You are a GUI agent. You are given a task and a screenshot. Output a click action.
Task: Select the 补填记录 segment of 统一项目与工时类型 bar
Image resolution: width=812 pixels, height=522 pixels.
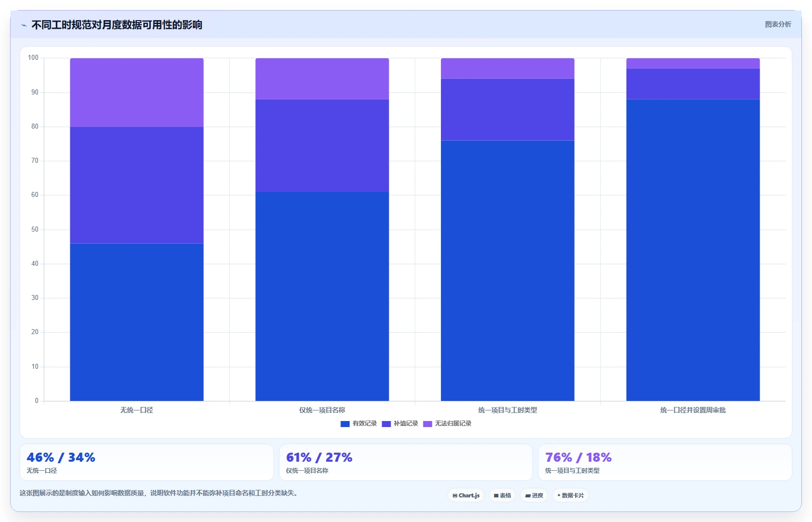(x=508, y=110)
